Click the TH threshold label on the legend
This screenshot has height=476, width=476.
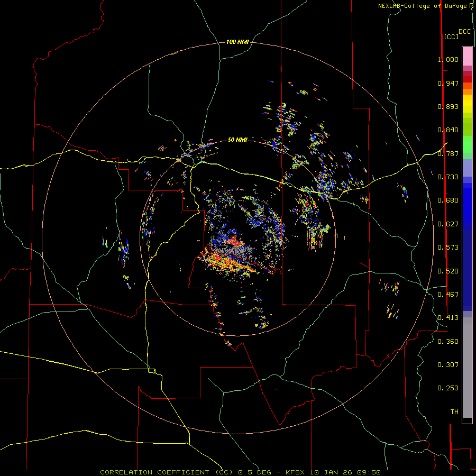pyautogui.click(x=454, y=412)
